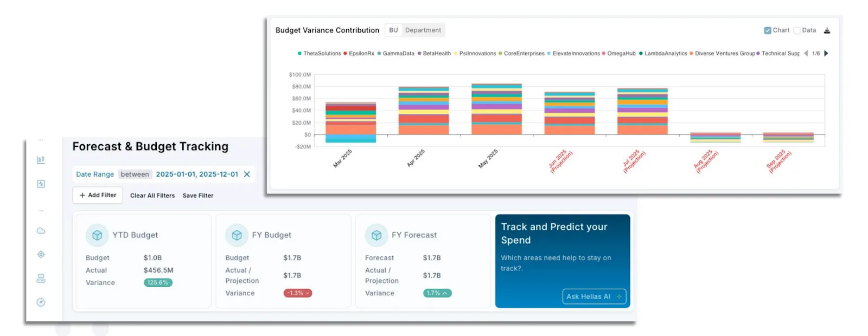
Task: Open the target sidebar icon
Action: pyautogui.click(x=41, y=255)
